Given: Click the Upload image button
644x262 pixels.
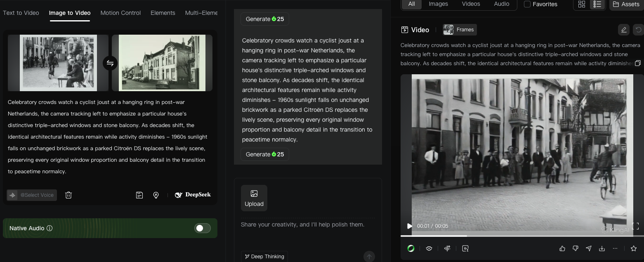Looking at the screenshot, I should (x=254, y=198).
